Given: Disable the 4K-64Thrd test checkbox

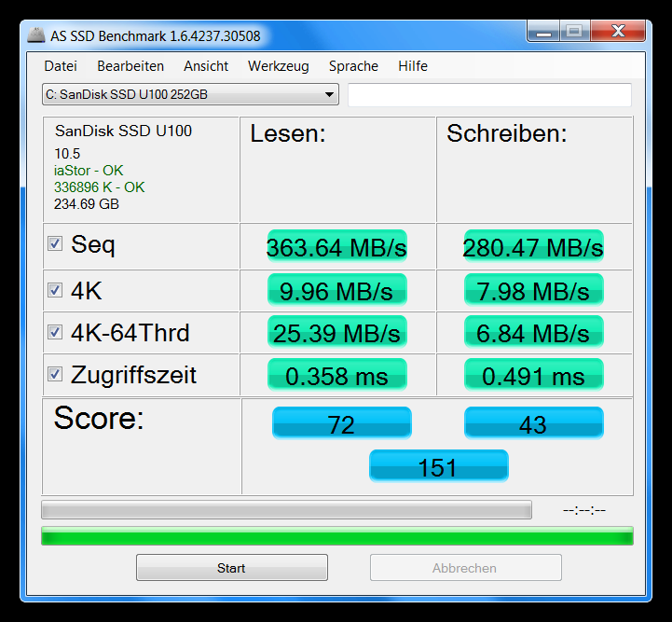Looking at the screenshot, I should [x=55, y=333].
